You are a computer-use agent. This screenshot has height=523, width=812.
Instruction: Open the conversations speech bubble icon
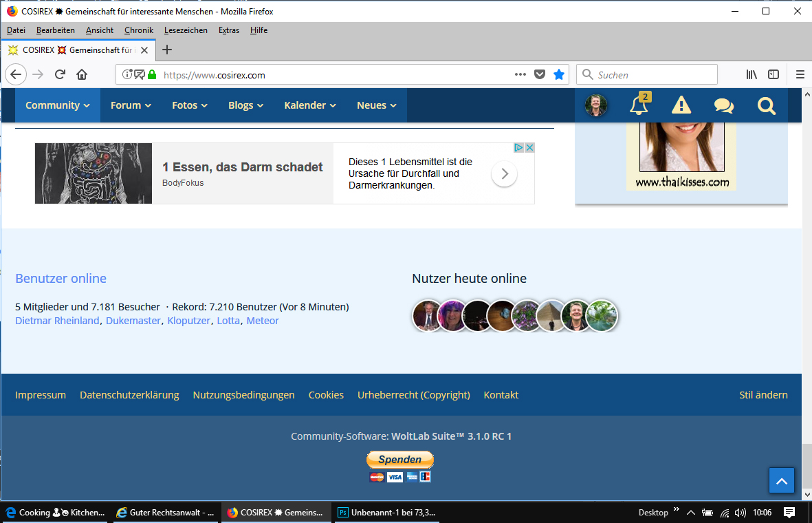point(723,105)
